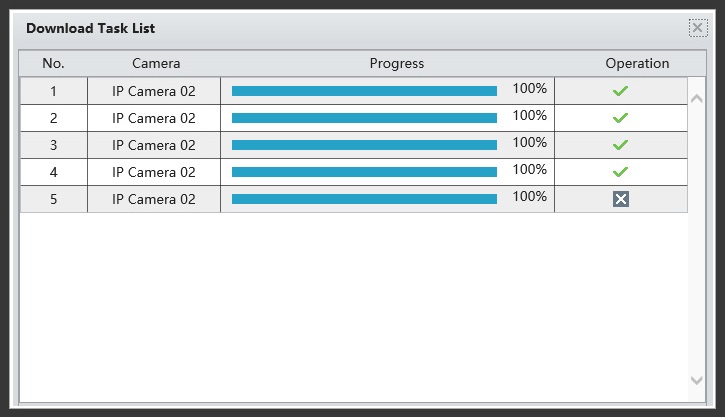Image resolution: width=725 pixels, height=417 pixels.
Task: Select IP Camera 02 in row 2
Action: (x=154, y=118)
